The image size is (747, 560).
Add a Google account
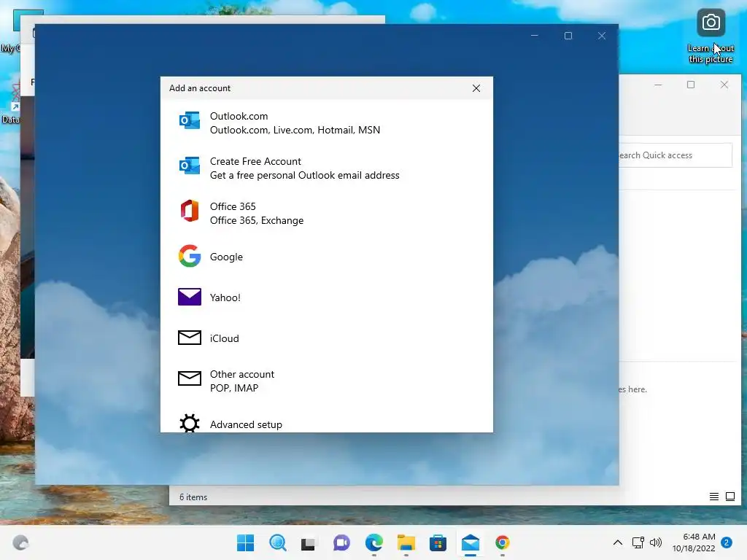(326, 257)
